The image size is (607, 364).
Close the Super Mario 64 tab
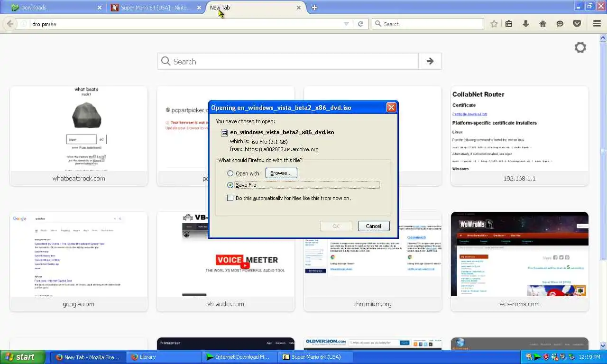199,8
